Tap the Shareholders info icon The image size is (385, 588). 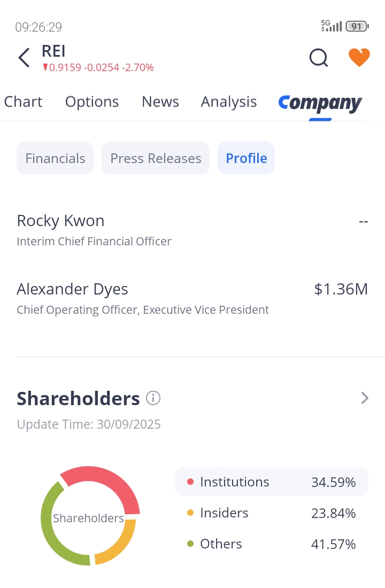click(x=153, y=398)
